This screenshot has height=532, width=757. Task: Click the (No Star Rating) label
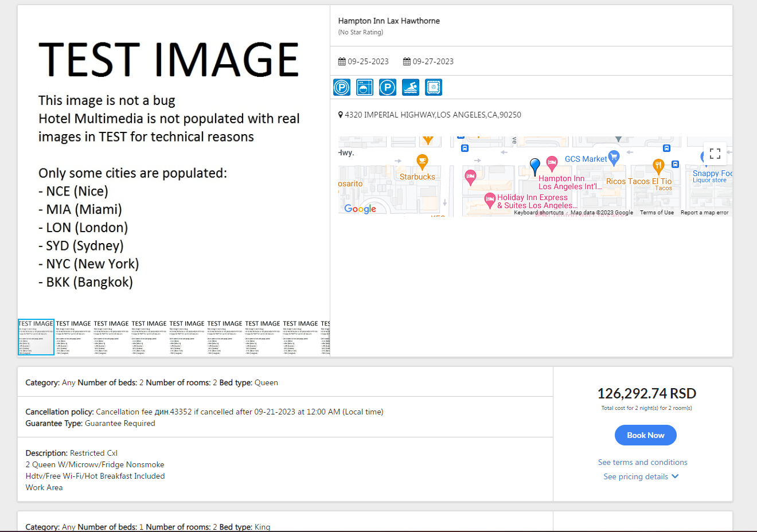pos(361,32)
